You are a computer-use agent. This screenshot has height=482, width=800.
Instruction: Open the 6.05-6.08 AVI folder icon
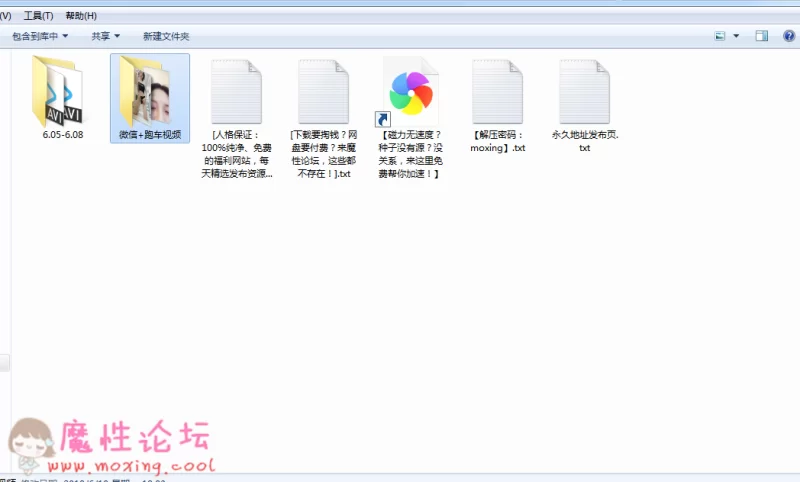click(59, 91)
